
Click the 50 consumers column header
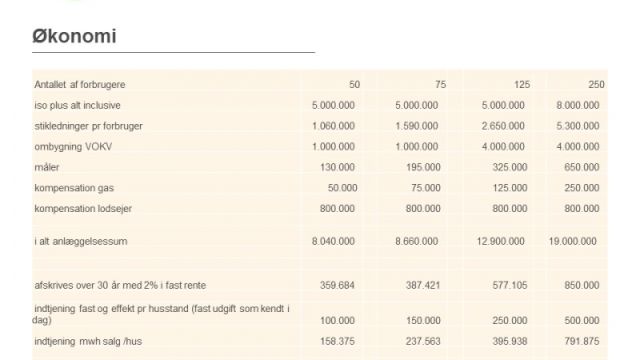point(354,84)
